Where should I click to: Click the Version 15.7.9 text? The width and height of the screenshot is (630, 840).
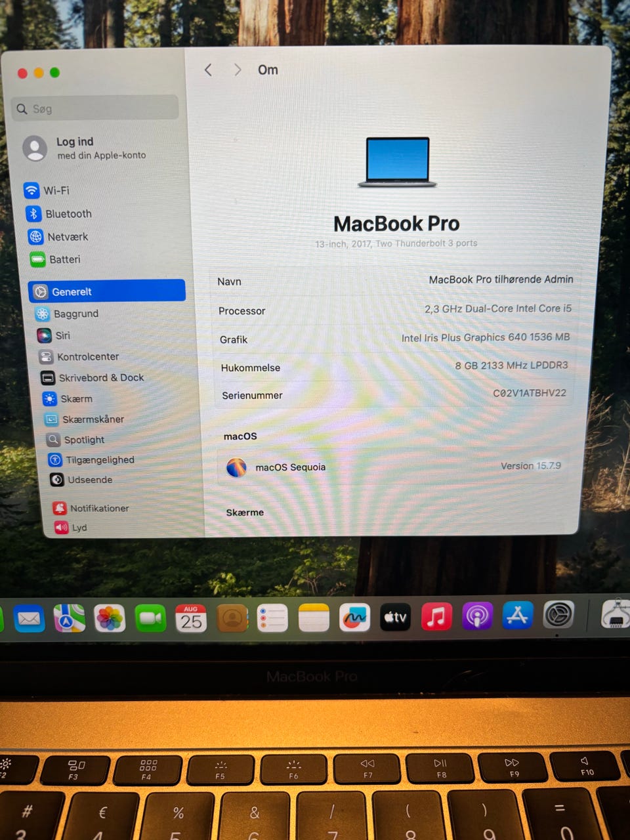(x=531, y=466)
